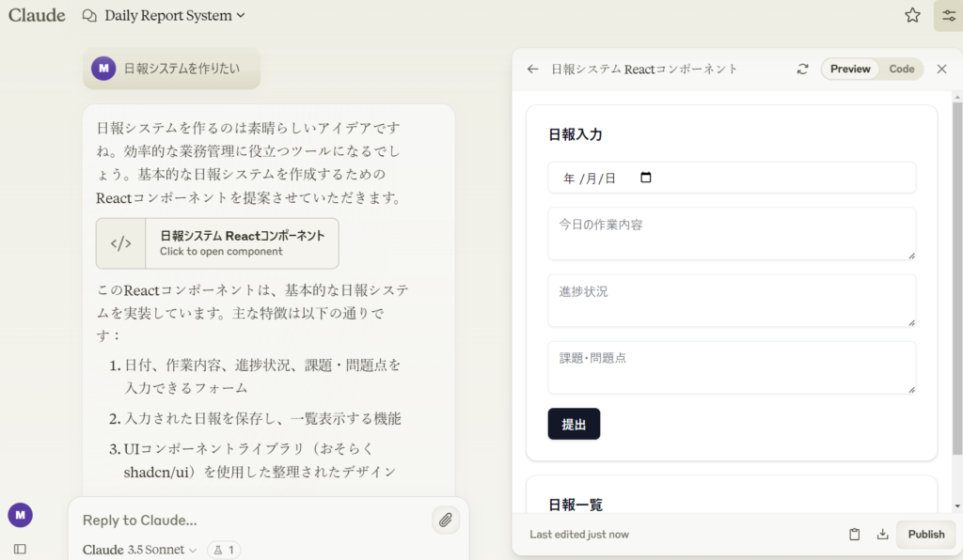Star this chat with the star icon

coord(912,15)
